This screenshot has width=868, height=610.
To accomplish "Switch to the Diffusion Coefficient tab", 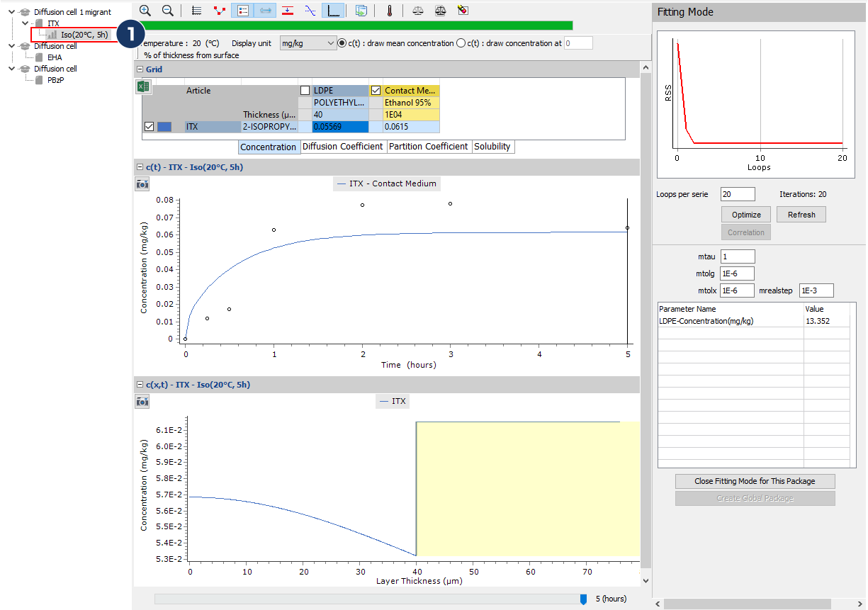I will pyautogui.click(x=342, y=147).
